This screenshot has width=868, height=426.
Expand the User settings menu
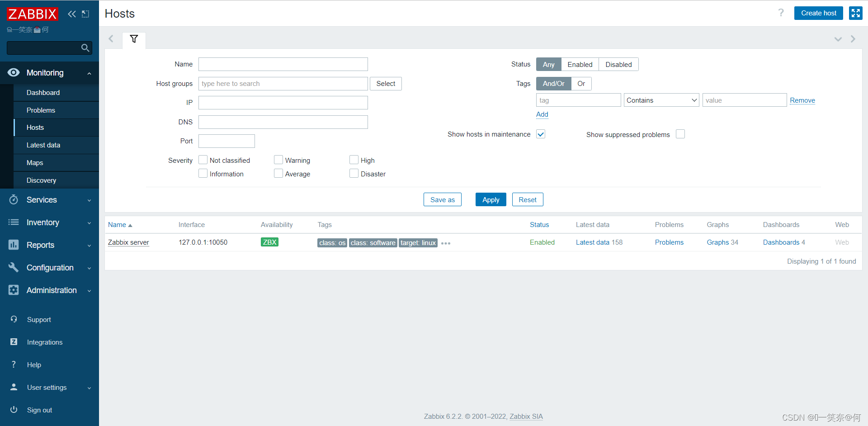coord(89,388)
